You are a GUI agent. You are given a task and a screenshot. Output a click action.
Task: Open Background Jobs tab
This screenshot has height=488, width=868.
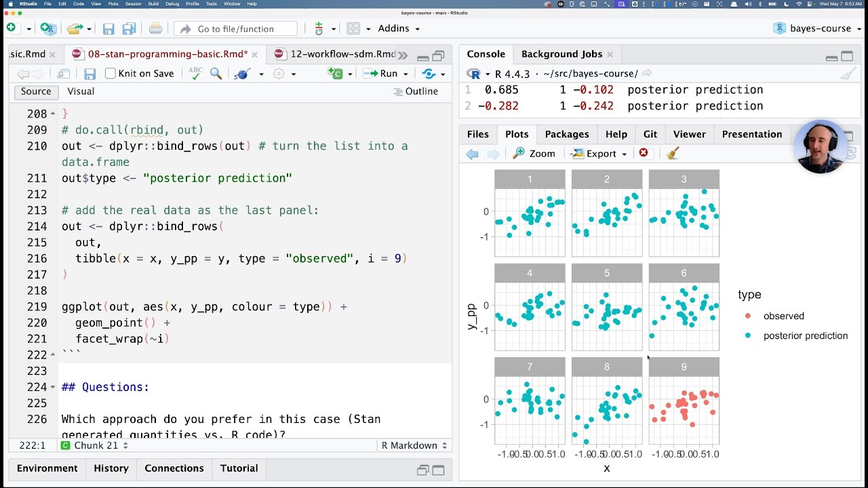click(x=561, y=54)
